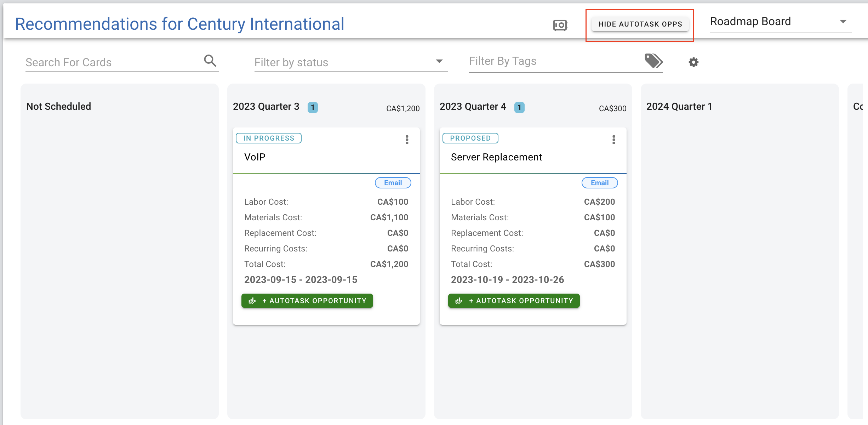
Task: Click the tags icon beside filter
Action: [653, 61]
